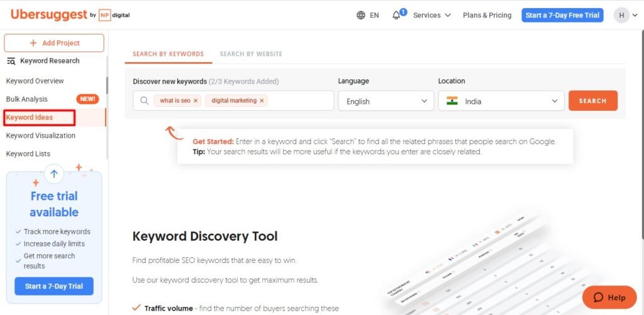Open Keyword Lists in sidebar
644x315 pixels.
tap(28, 153)
